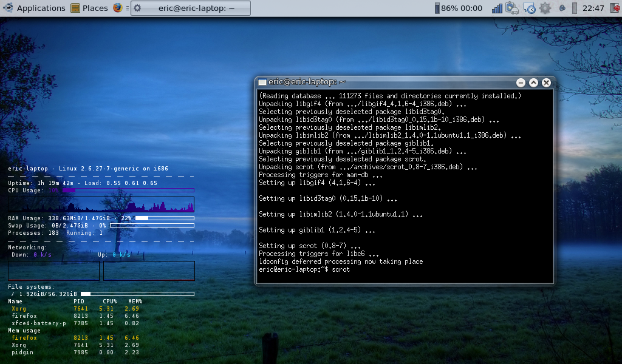Click the CPU history graph in conky
The width and height of the screenshot is (622, 364).
101,204
